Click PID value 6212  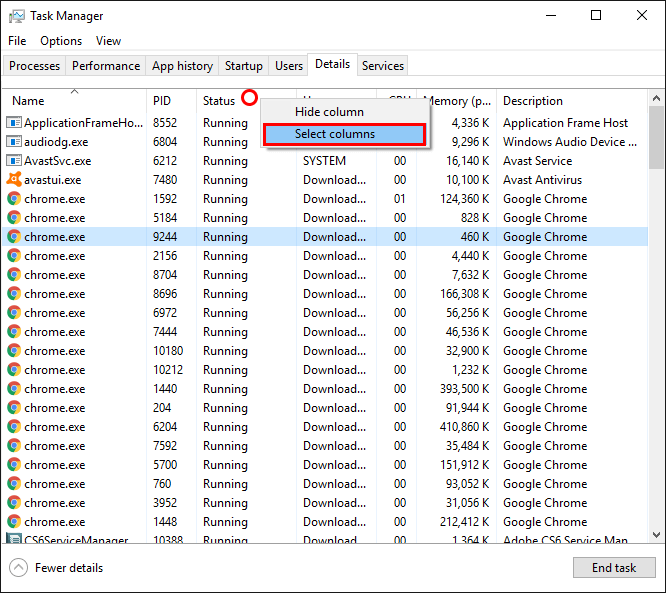[165, 161]
